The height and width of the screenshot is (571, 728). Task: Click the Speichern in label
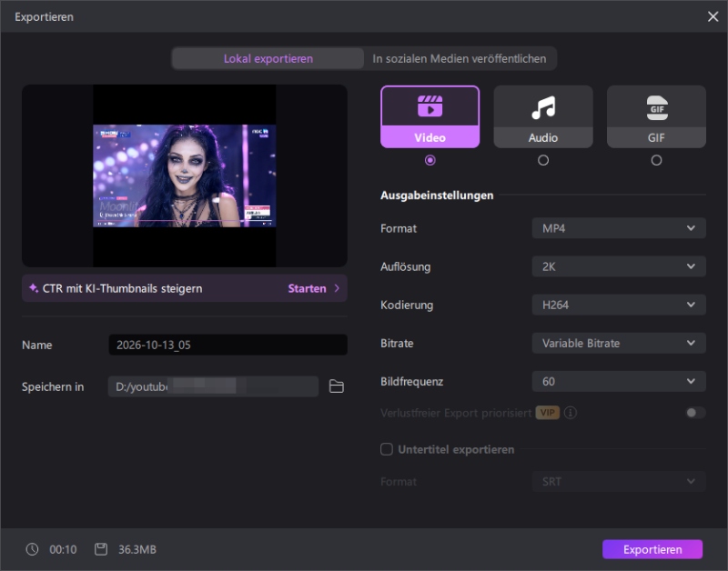(x=53, y=386)
